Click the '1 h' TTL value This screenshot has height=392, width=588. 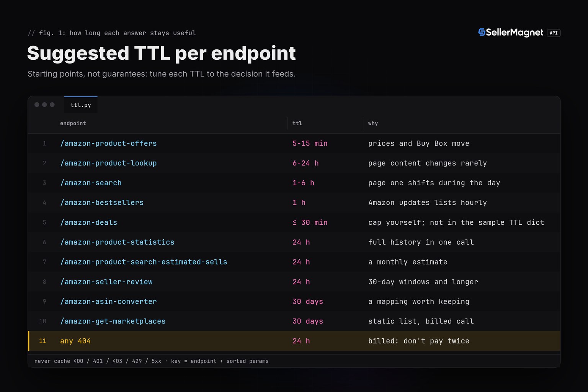coord(299,203)
